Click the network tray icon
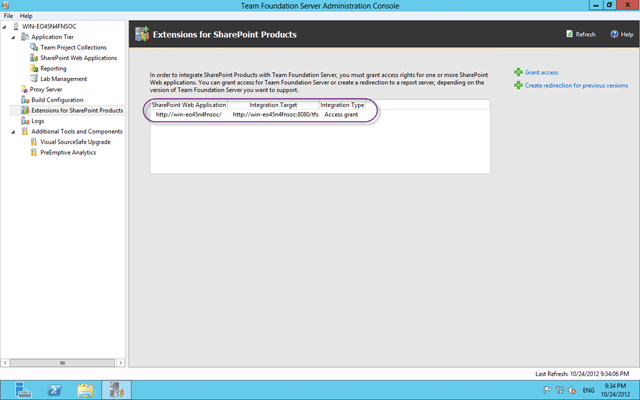Image resolution: width=640 pixels, height=400 pixels. tap(560, 390)
